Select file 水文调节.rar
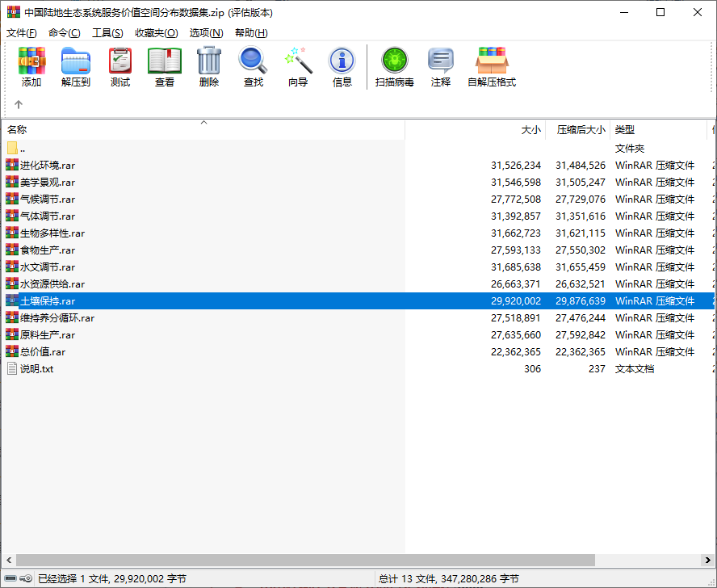This screenshot has width=717, height=588. (48, 267)
